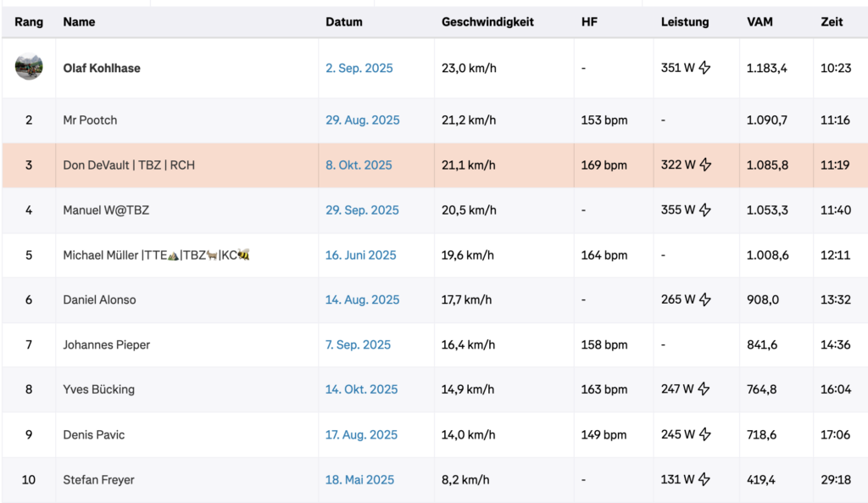This screenshot has width=868, height=503.
Task: Click the power icon beside 131 W
Action: click(704, 479)
